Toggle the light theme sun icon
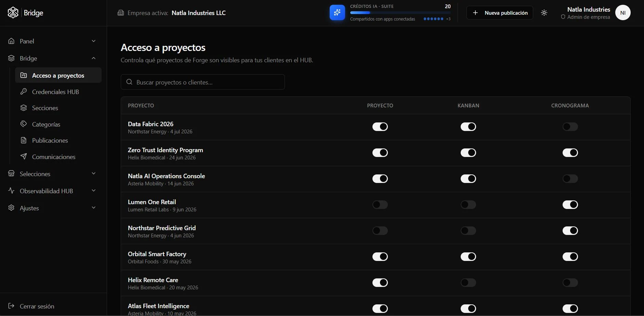The width and height of the screenshot is (644, 316). tap(544, 13)
